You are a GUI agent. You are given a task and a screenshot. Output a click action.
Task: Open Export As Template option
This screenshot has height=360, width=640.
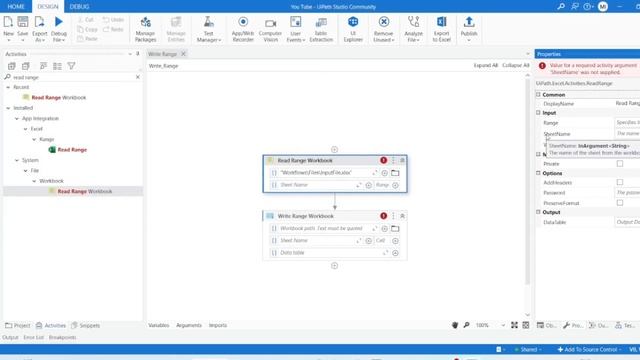tap(40, 29)
